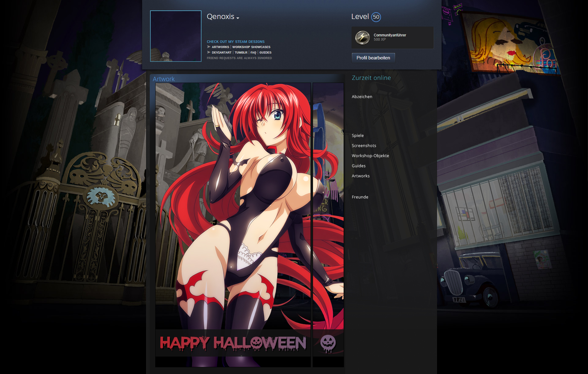Viewport: 588px width, 374px height.
Task: Click the Communityanführer lightning badge icon
Action: 362,38
